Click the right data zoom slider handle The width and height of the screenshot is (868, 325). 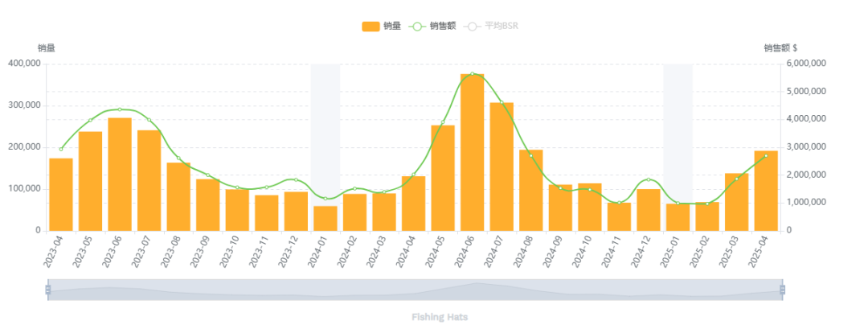(782, 290)
